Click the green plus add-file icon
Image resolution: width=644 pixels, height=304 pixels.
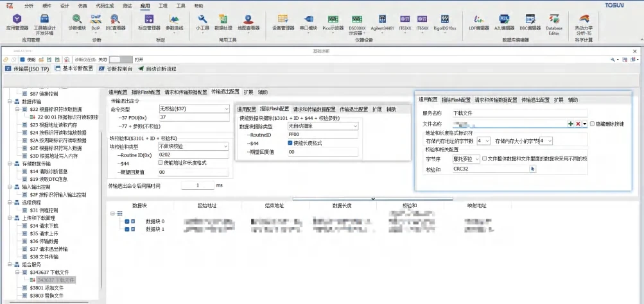570,124
